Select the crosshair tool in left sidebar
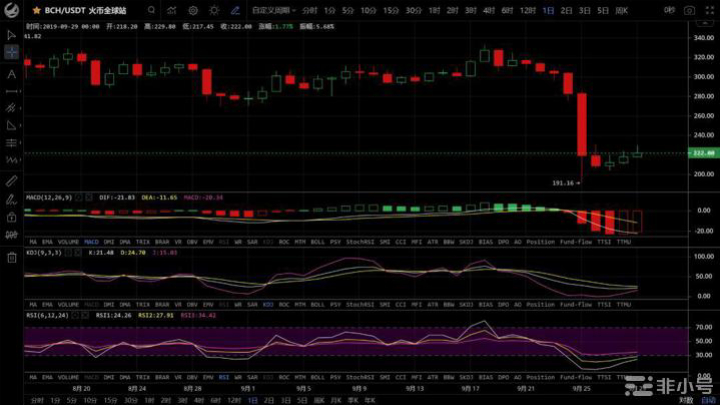Image resolution: width=720 pixels, height=405 pixels. coord(11,52)
